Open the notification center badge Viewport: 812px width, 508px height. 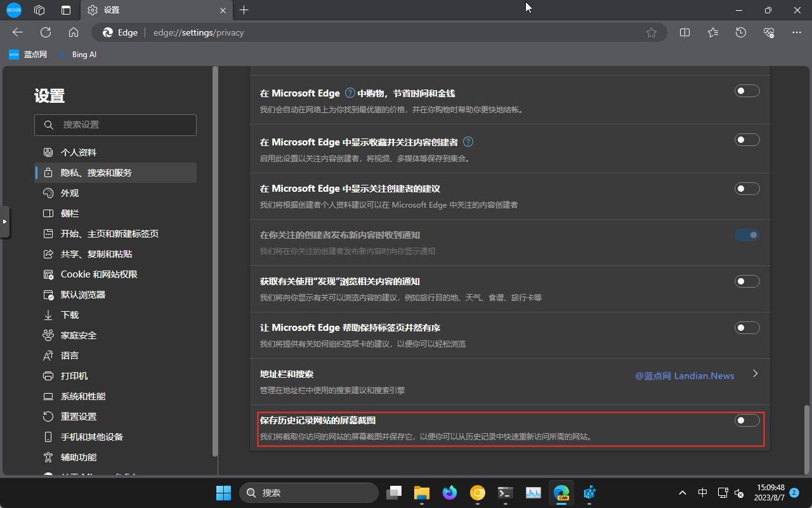pos(794,492)
